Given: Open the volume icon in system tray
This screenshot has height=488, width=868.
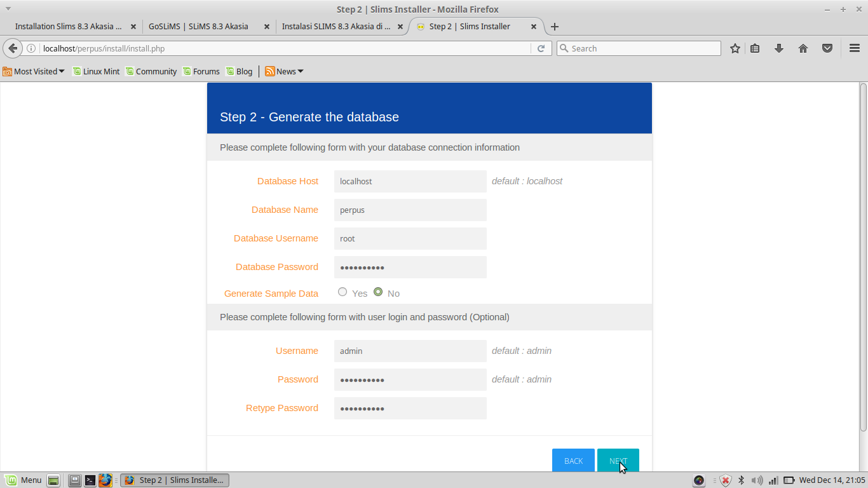Looking at the screenshot, I should 757,480.
